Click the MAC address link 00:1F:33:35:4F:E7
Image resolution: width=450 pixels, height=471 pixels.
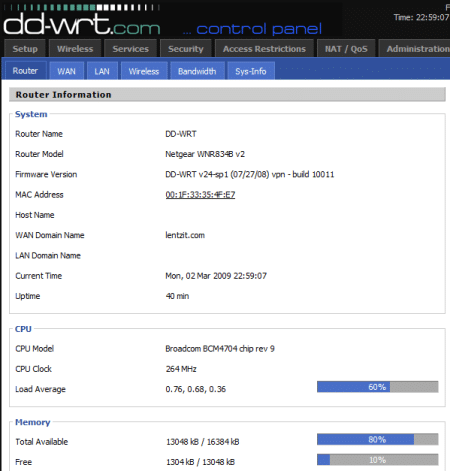click(x=200, y=195)
